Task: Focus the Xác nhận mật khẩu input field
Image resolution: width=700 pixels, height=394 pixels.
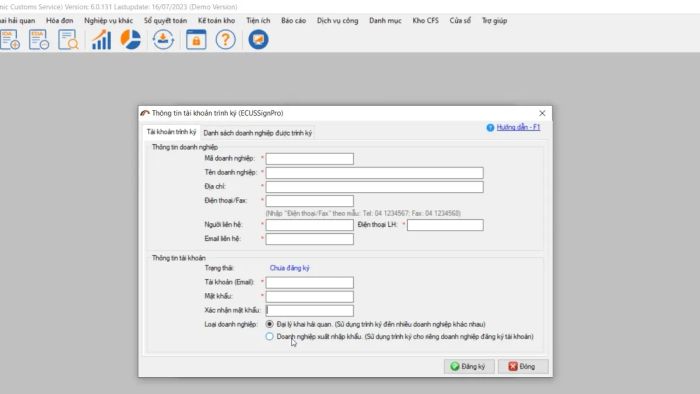Action: tap(309, 311)
